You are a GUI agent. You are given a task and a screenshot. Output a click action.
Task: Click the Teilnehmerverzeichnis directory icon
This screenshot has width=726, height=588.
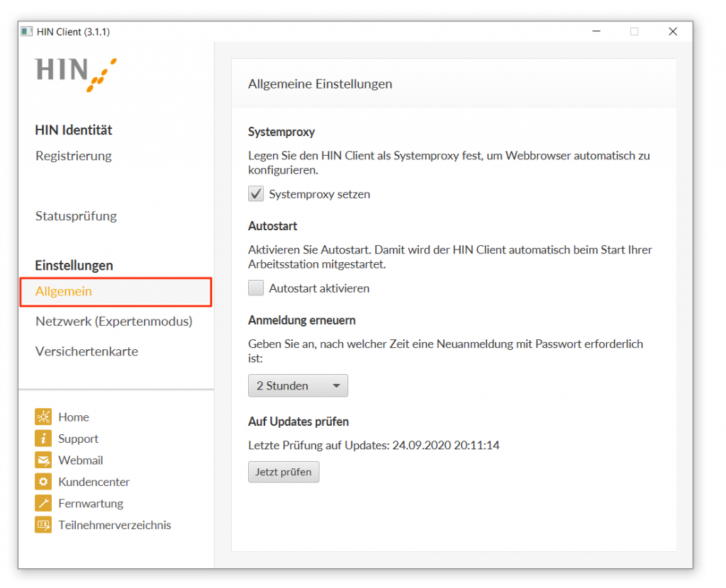[x=43, y=525]
